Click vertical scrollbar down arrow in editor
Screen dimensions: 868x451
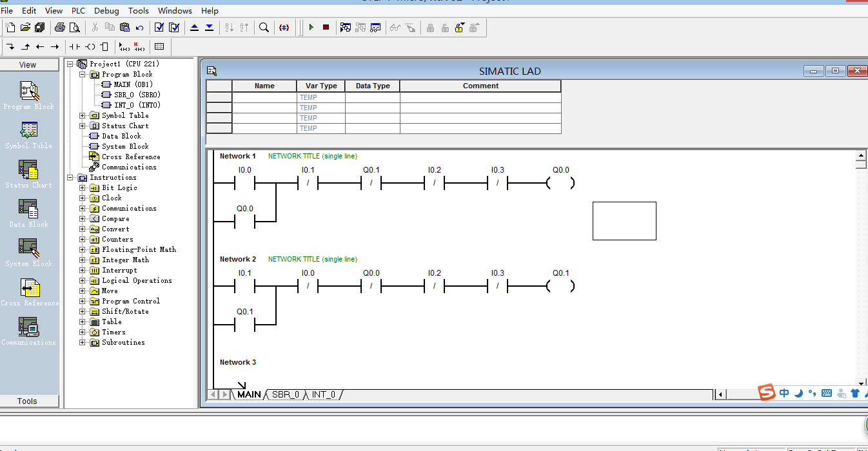point(861,383)
